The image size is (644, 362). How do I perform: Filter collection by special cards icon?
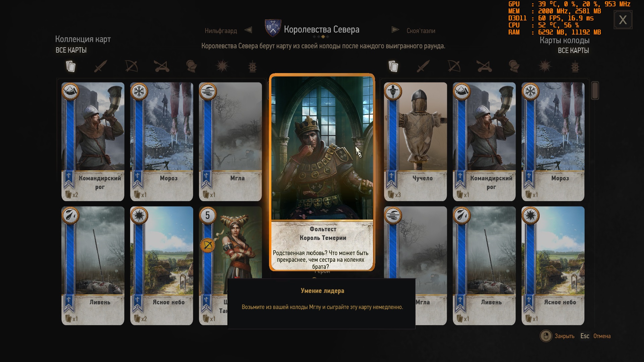(x=253, y=67)
